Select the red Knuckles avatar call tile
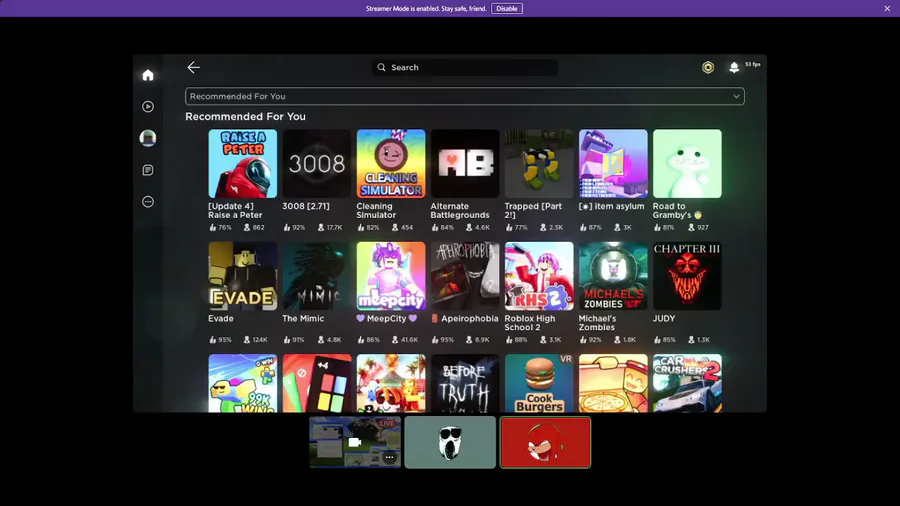The width and height of the screenshot is (900, 506). coord(545,442)
